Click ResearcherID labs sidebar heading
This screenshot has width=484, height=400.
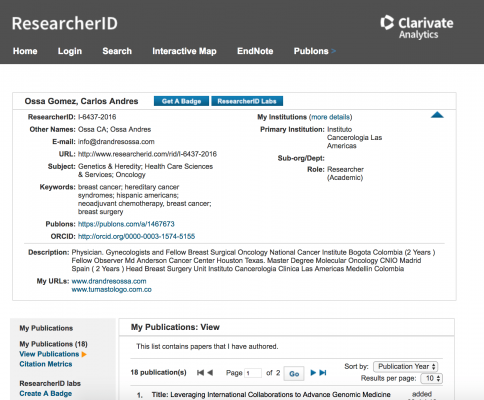[50, 383]
